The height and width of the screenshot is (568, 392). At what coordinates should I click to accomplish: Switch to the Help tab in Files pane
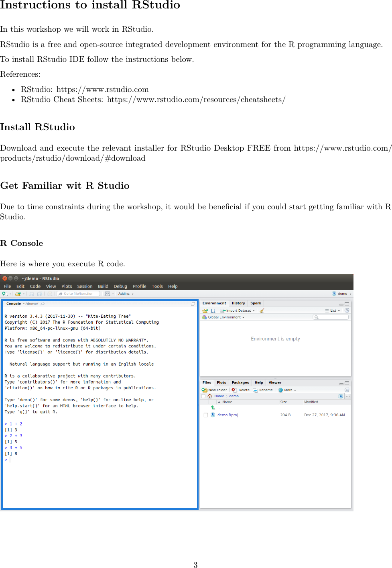point(259,382)
